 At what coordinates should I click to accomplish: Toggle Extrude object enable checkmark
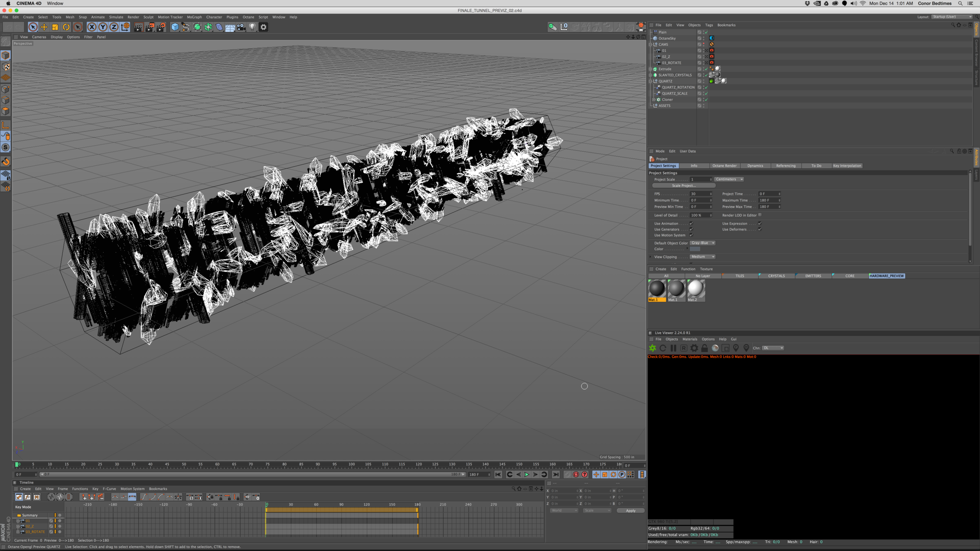tap(706, 69)
